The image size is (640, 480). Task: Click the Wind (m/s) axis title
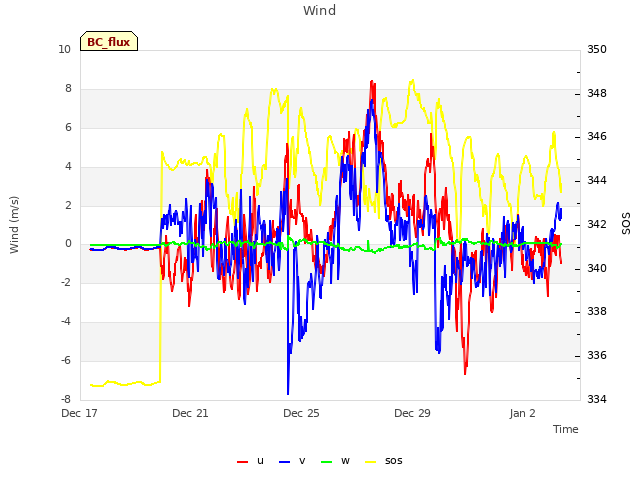pyautogui.click(x=14, y=225)
